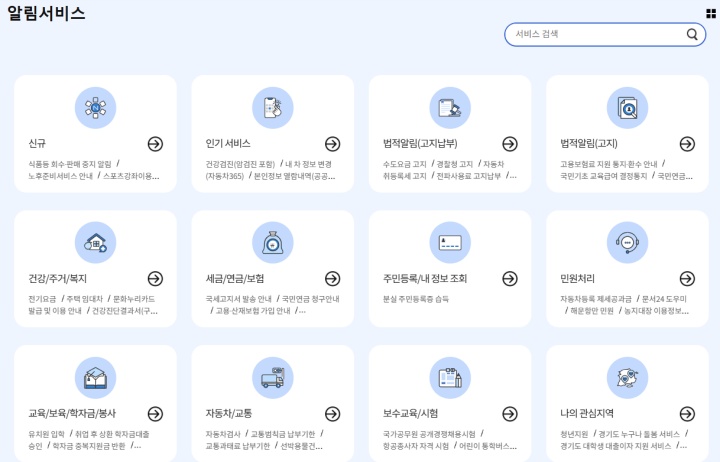Open the 건강/주거/복지 heading
This screenshot has height=462, width=720.
coord(57,278)
